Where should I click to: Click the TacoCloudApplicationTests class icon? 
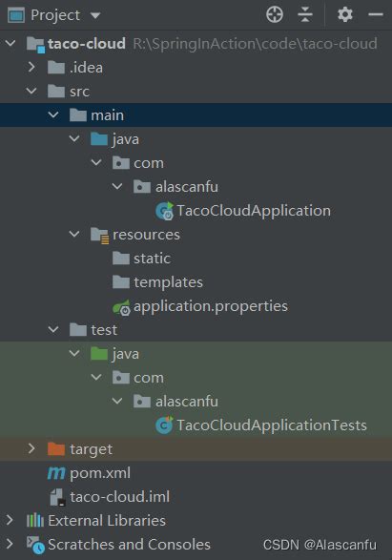[165, 425]
